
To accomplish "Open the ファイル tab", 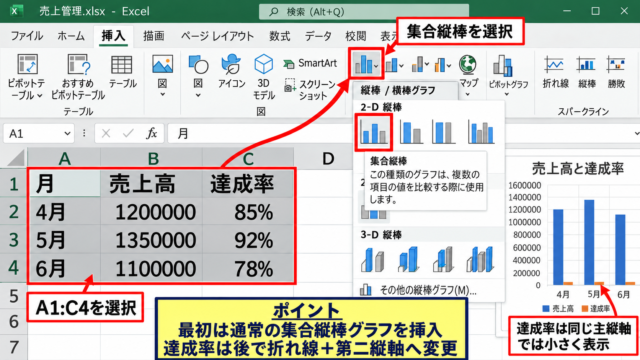I will (27, 36).
